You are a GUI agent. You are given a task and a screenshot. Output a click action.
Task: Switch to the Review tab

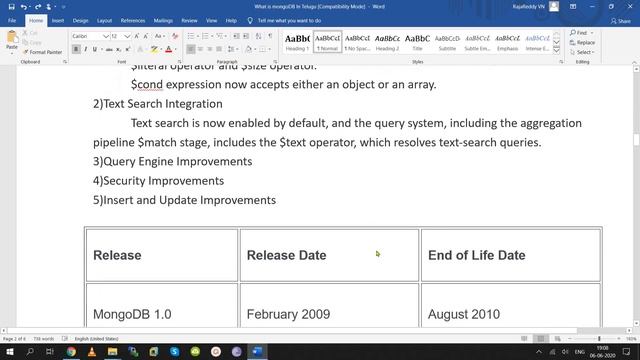(189, 20)
